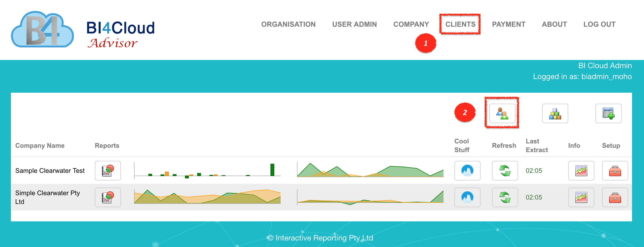Click LOG OUT in the navigation bar

click(x=599, y=24)
